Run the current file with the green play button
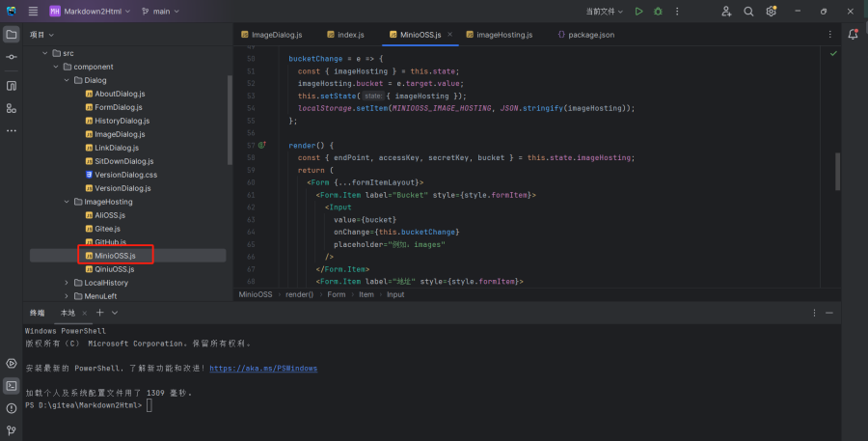This screenshot has width=868, height=441. [638, 12]
